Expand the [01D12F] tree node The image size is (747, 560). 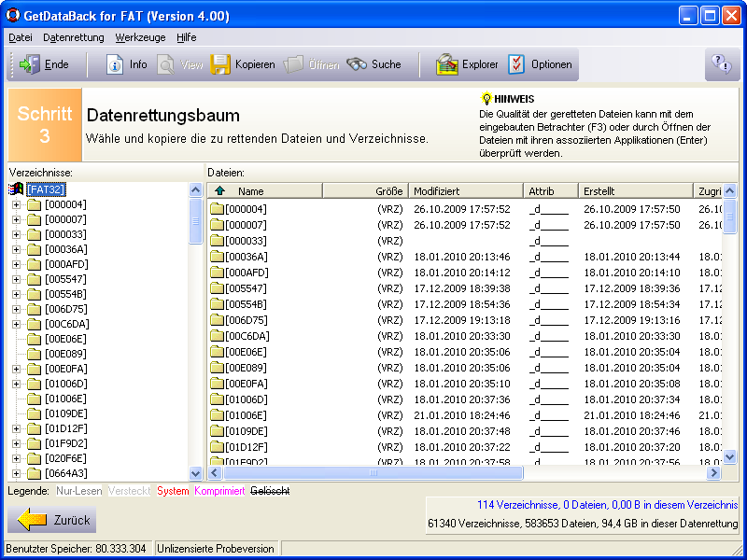coord(16,428)
